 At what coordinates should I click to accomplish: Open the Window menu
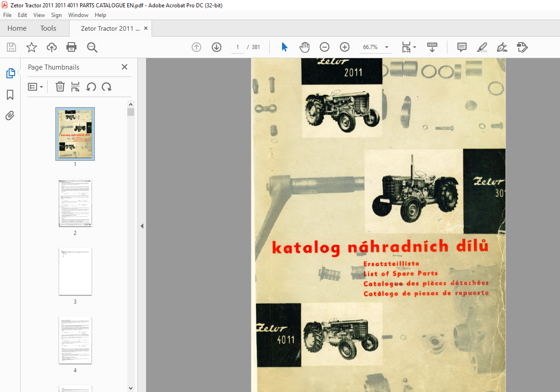[78, 15]
